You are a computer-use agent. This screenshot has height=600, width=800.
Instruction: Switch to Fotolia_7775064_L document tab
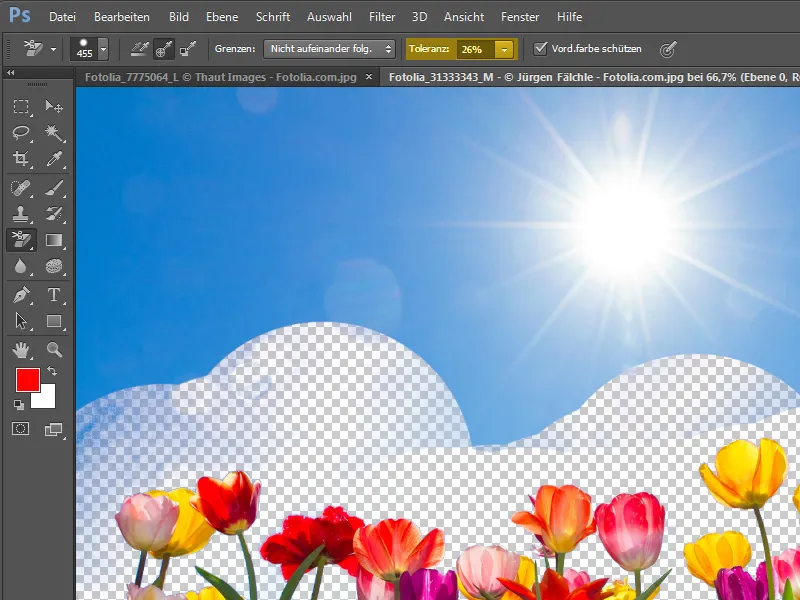tap(220, 78)
